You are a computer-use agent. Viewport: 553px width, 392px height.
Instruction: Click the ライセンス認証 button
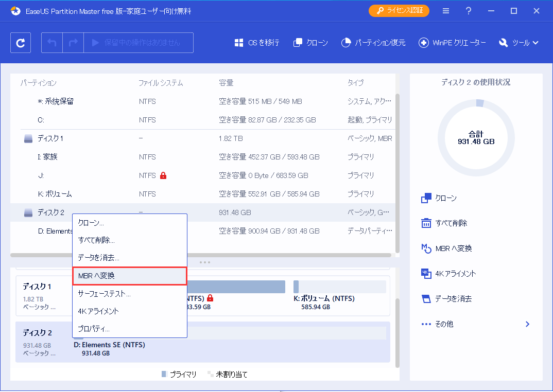coord(399,11)
